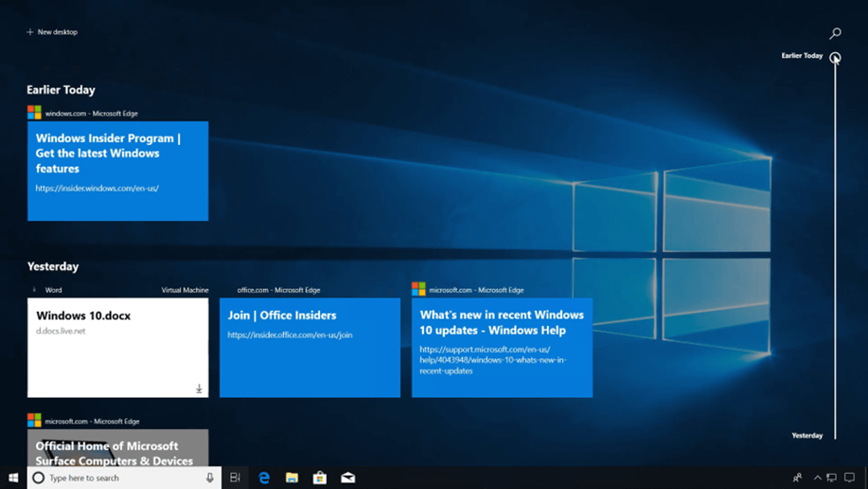
Task: Open the Microsoft Surface Computers activity
Action: point(117,445)
